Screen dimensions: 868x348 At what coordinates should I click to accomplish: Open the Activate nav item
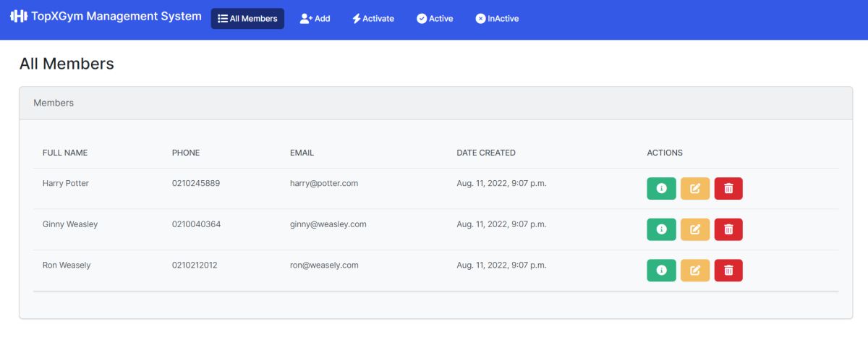373,19
